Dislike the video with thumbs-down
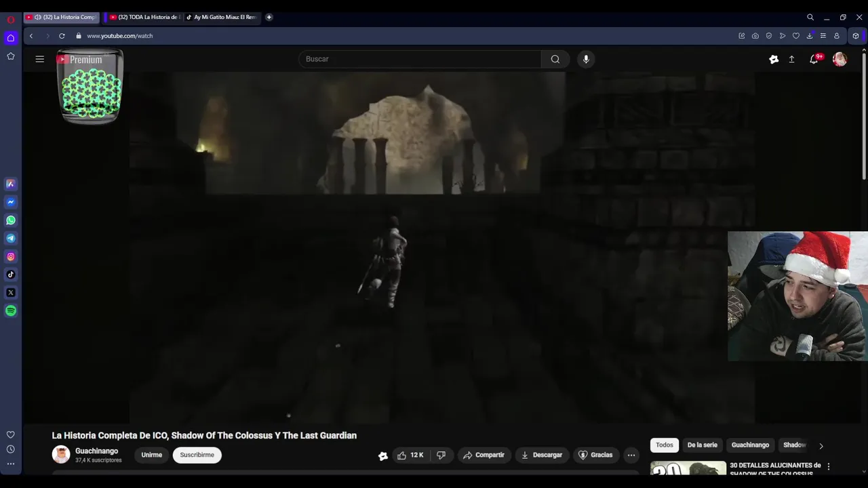The image size is (868, 488). tap(441, 455)
